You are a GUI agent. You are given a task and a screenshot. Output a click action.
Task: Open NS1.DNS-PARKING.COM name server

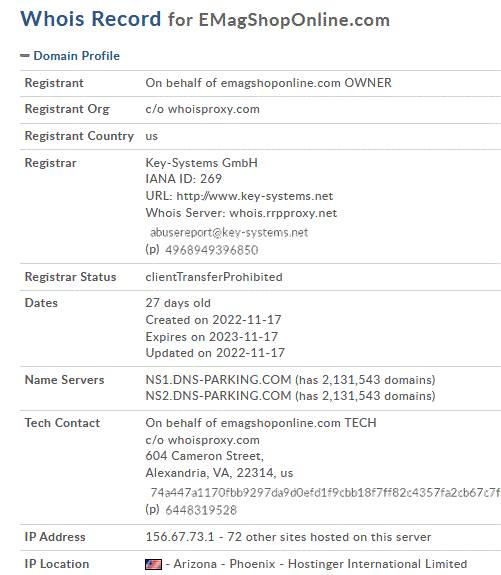[218, 380]
